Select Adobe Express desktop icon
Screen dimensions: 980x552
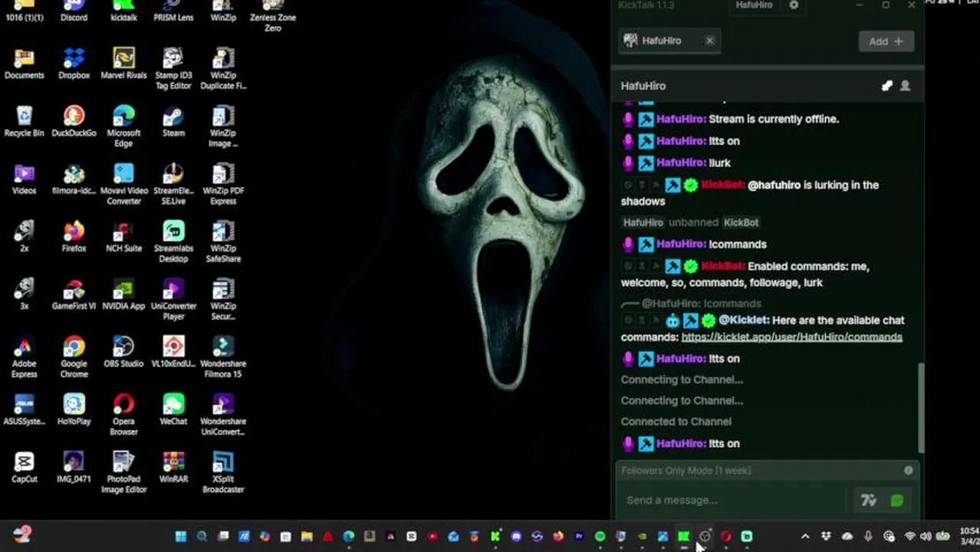(24, 357)
